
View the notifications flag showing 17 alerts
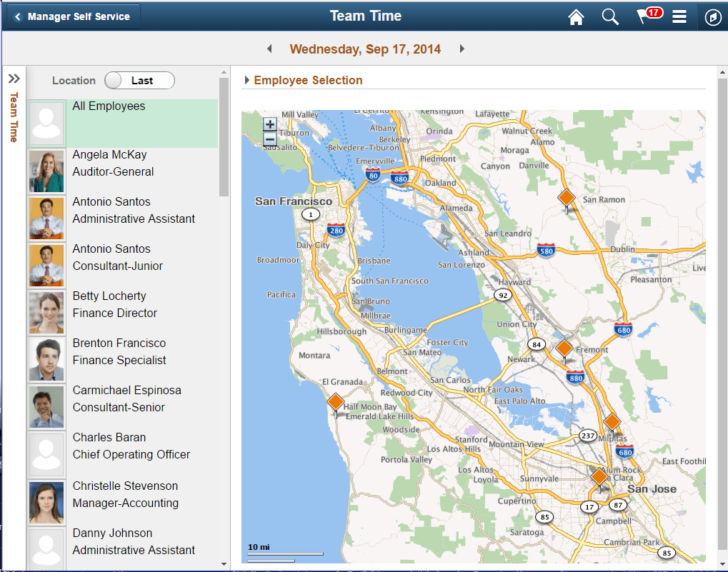[644, 16]
